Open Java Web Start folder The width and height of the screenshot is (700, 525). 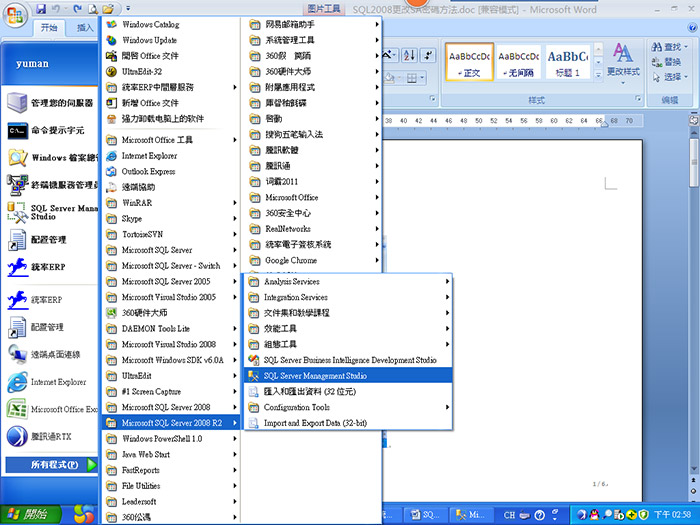click(171, 454)
